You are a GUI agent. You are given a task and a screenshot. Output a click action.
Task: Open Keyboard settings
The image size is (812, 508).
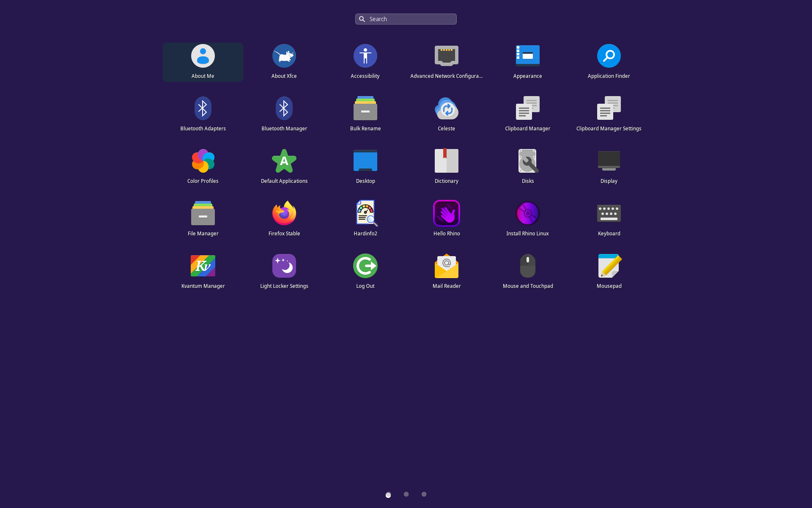point(609,213)
